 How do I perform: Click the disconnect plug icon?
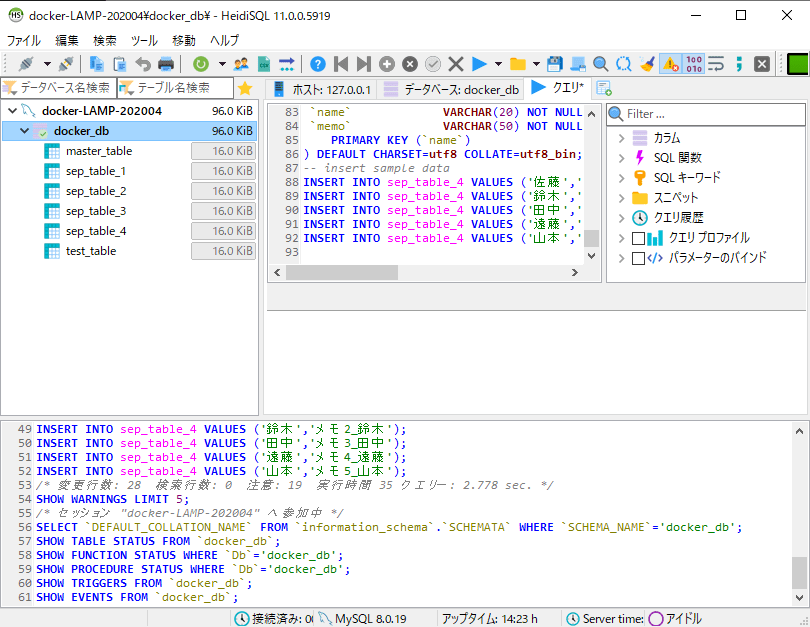coord(66,64)
